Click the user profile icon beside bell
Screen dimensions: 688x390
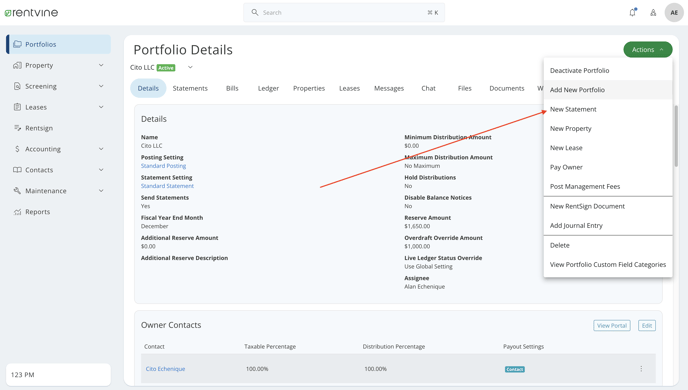[653, 13]
